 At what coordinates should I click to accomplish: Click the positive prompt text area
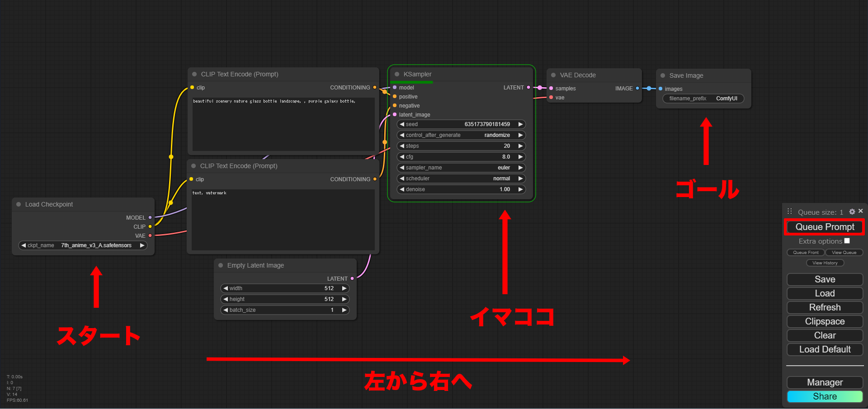[283, 124]
